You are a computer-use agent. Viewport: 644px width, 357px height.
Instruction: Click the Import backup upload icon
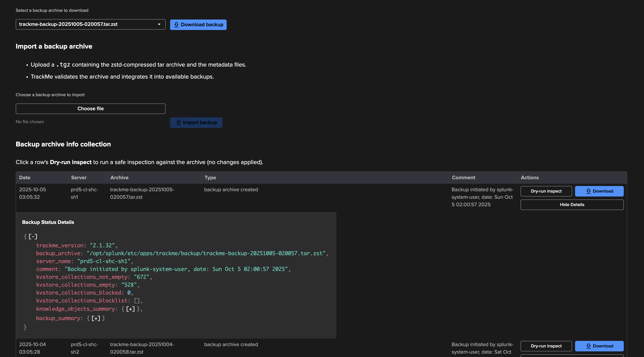pos(179,122)
